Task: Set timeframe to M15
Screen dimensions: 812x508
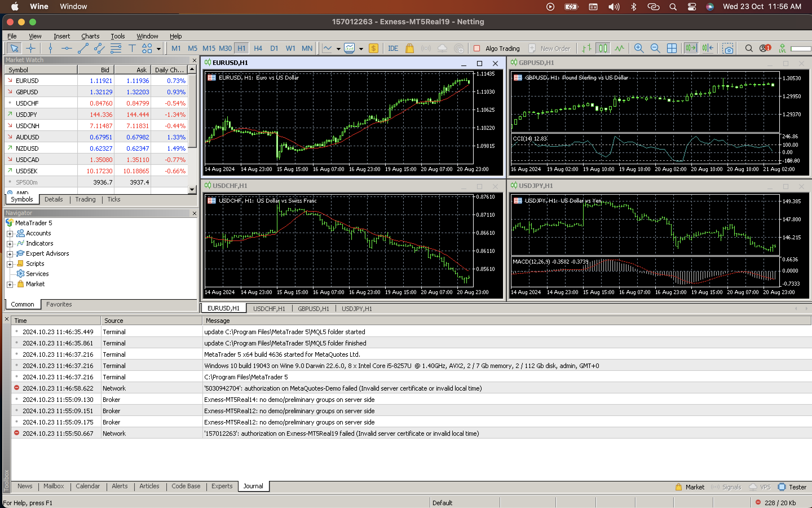Action: [209, 48]
